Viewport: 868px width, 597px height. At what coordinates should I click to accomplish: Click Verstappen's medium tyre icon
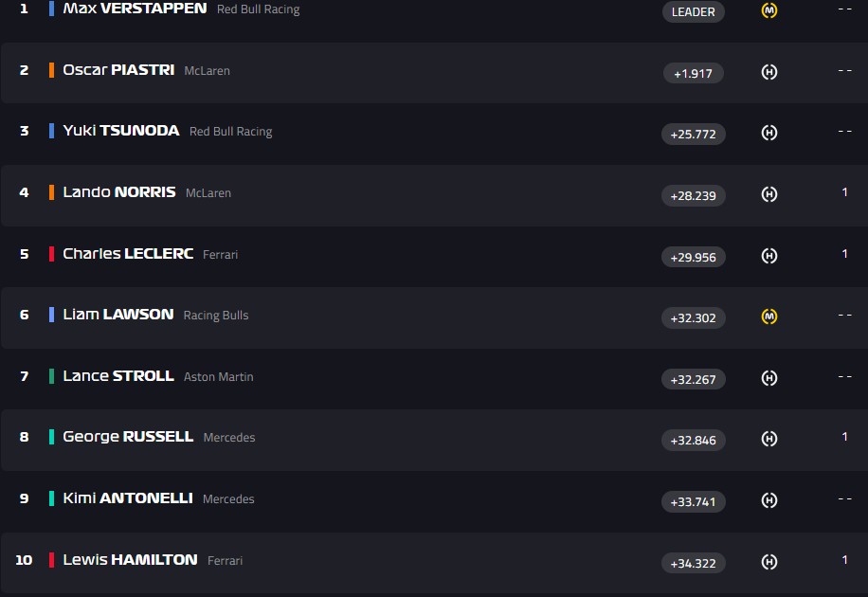769,11
